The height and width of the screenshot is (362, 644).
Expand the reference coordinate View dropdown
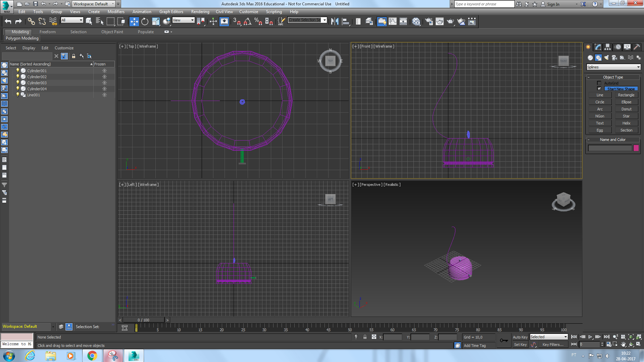point(184,20)
